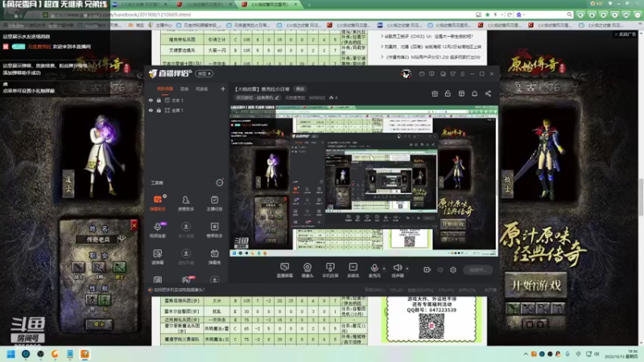Hide the 文本 1 source layer
The width and height of the screenshot is (644, 362).
pos(151,100)
